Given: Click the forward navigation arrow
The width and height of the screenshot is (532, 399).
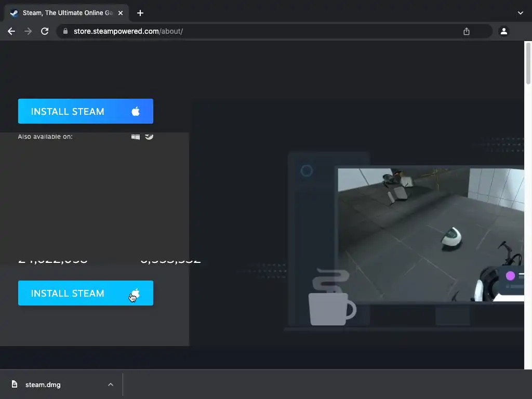Looking at the screenshot, I should tap(28, 31).
